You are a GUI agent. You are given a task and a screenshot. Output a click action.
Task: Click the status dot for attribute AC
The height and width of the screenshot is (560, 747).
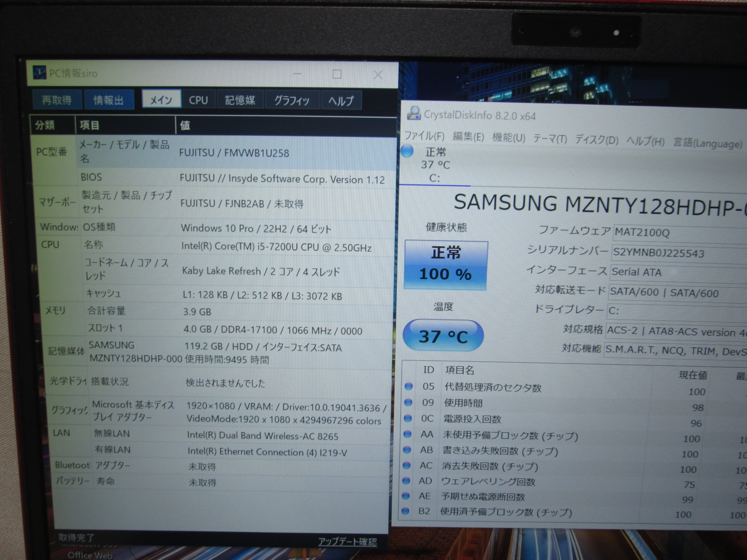[x=407, y=465]
